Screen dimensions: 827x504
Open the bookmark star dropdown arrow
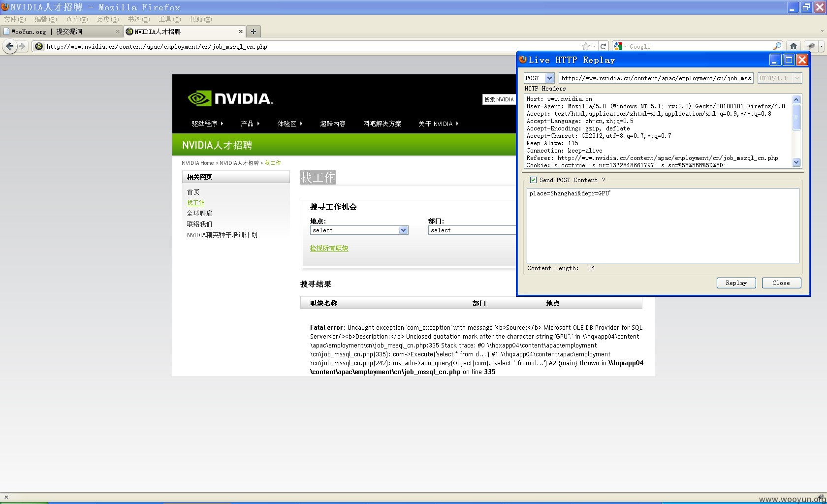pyautogui.click(x=594, y=46)
